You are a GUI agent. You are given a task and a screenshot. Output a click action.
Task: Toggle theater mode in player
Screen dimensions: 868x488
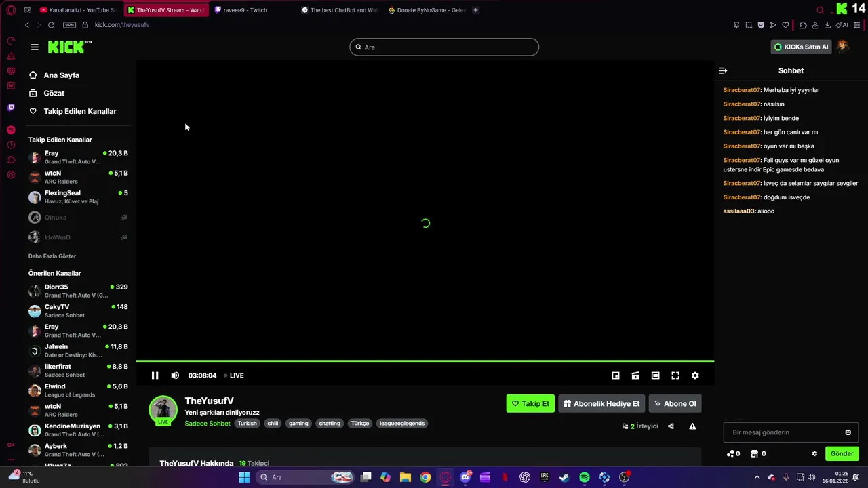tap(655, 375)
